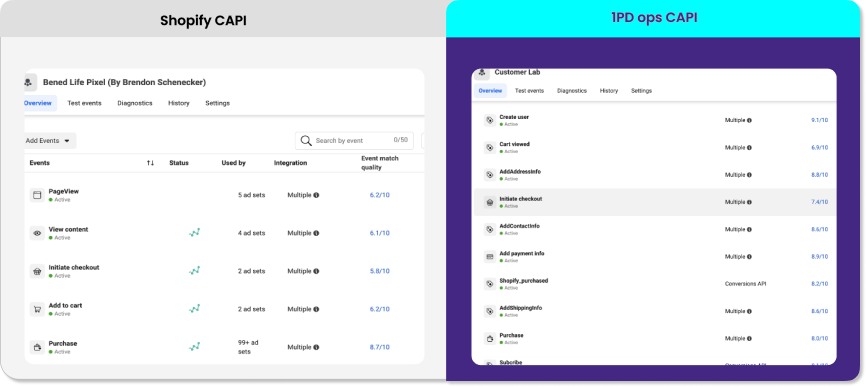Click the Create user tag icon
Viewport: 866px width, 387px height.
(489, 120)
